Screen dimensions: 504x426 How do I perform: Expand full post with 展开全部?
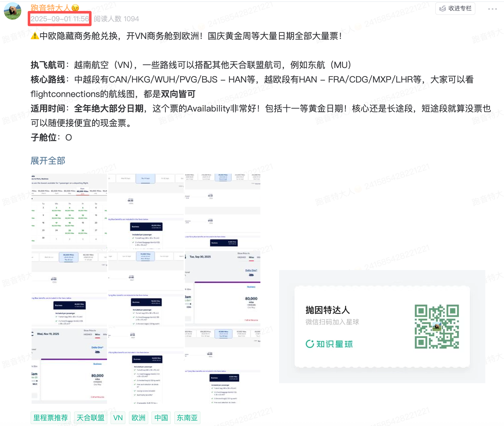point(48,160)
